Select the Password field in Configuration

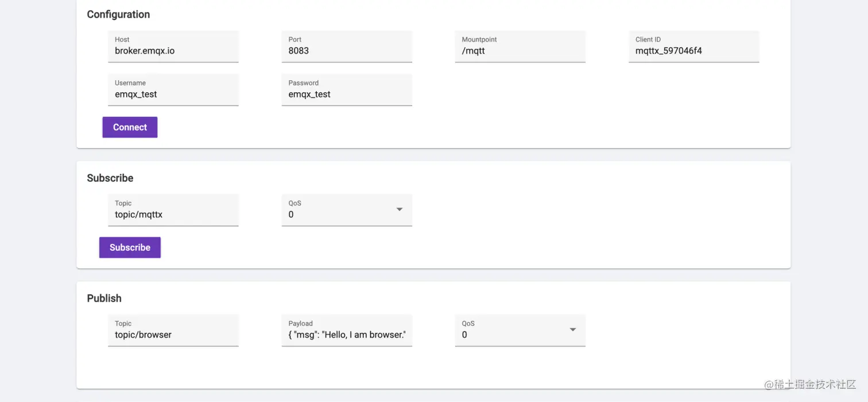(347, 94)
